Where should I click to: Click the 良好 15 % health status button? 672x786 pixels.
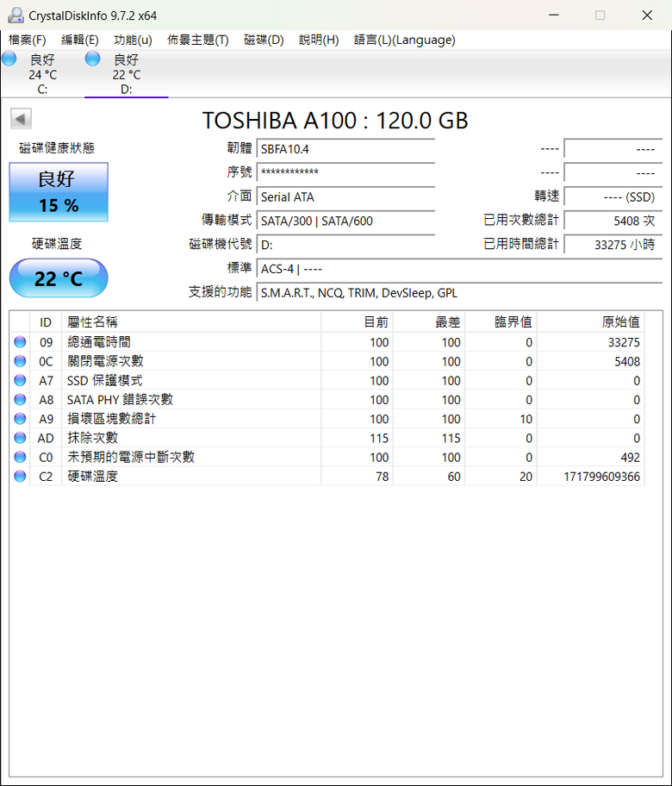coord(59,192)
